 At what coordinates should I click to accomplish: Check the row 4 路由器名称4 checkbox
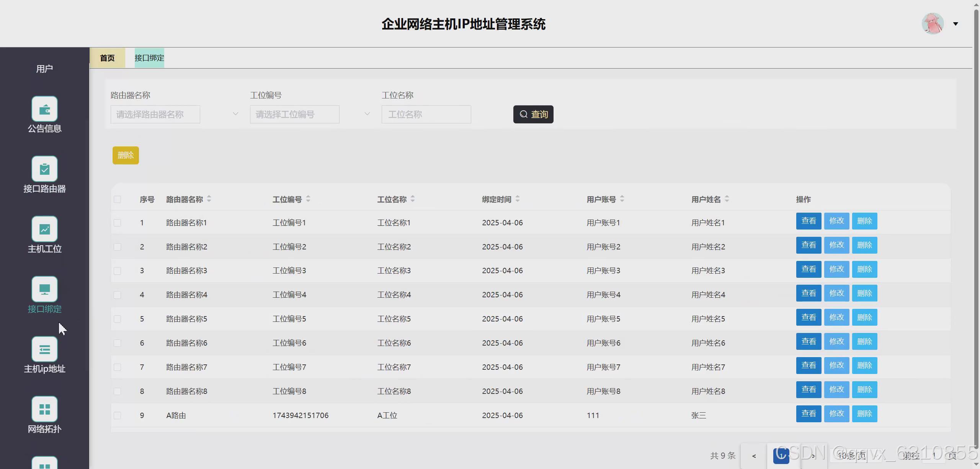[x=118, y=295]
